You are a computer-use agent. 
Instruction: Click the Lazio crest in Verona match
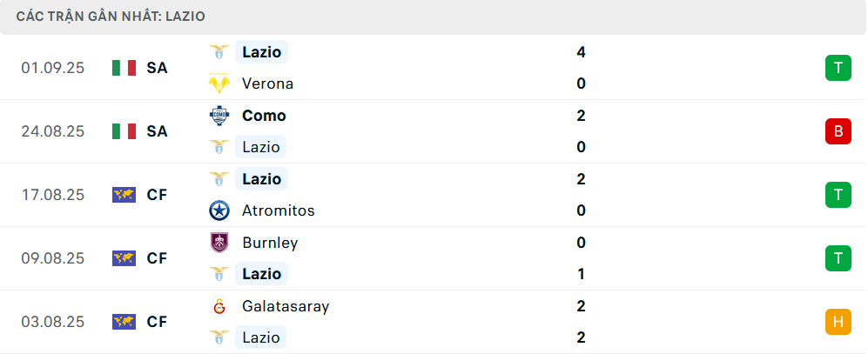219,52
